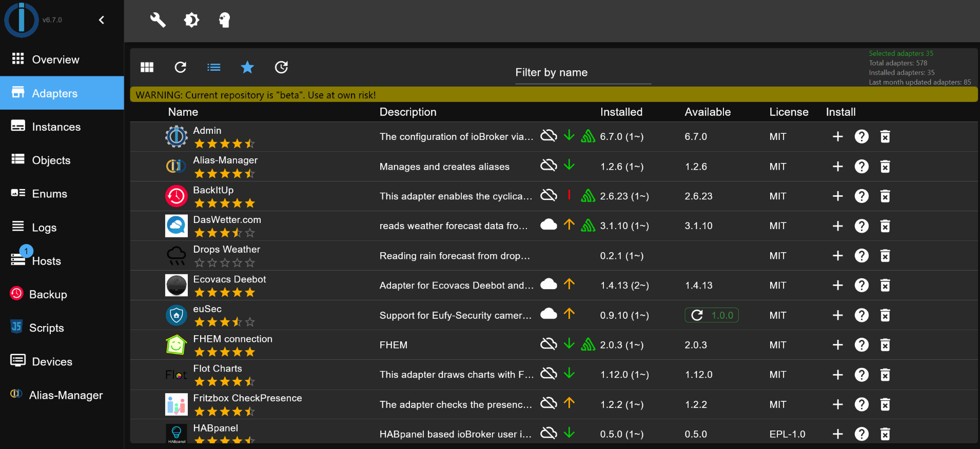Open help for DasWetter.com adapter
The height and width of the screenshot is (449, 980).
tap(861, 226)
